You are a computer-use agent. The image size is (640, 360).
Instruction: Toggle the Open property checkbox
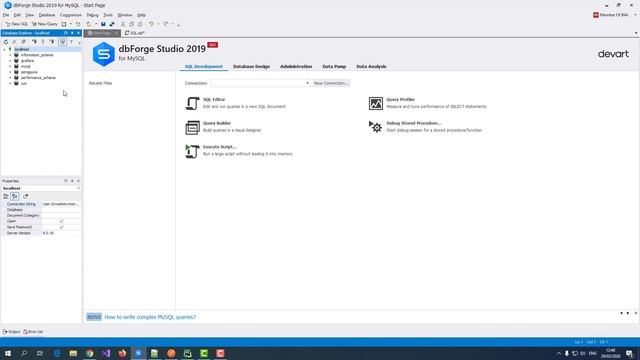pyautogui.click(x=61, y=221)
